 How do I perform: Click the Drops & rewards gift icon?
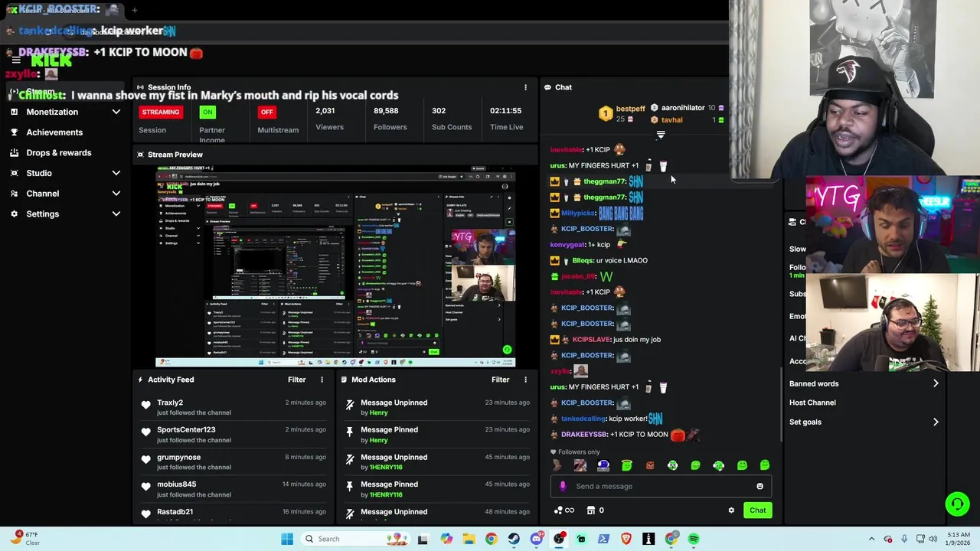14,153
